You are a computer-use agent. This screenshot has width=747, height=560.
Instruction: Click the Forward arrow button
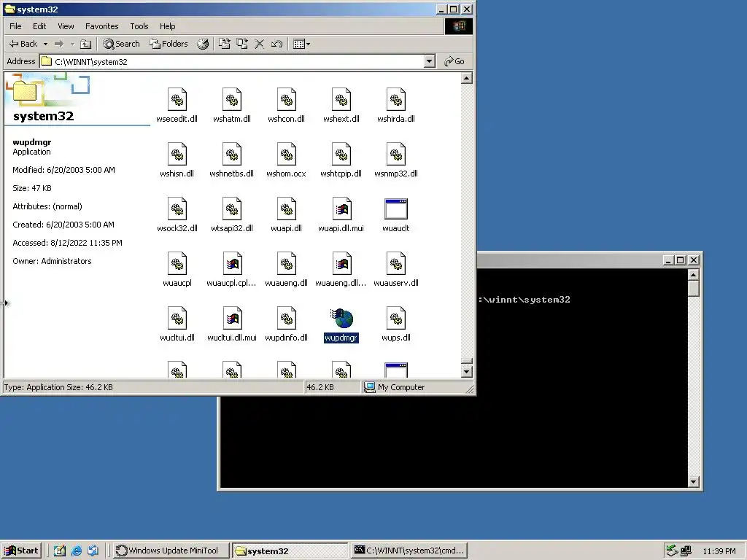point(59,44)
